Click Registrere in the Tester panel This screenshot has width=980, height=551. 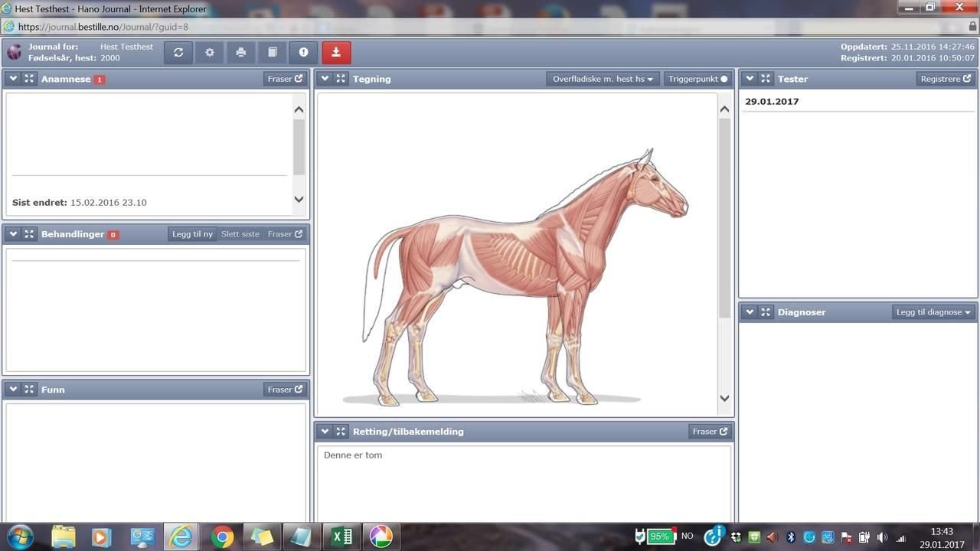pyautogui.click(x=946, y=79)
